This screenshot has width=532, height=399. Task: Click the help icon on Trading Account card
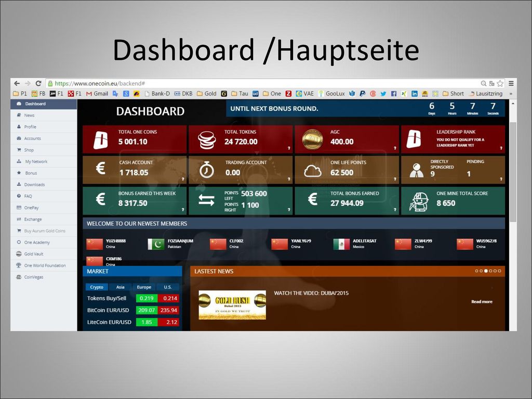(289, 179)
